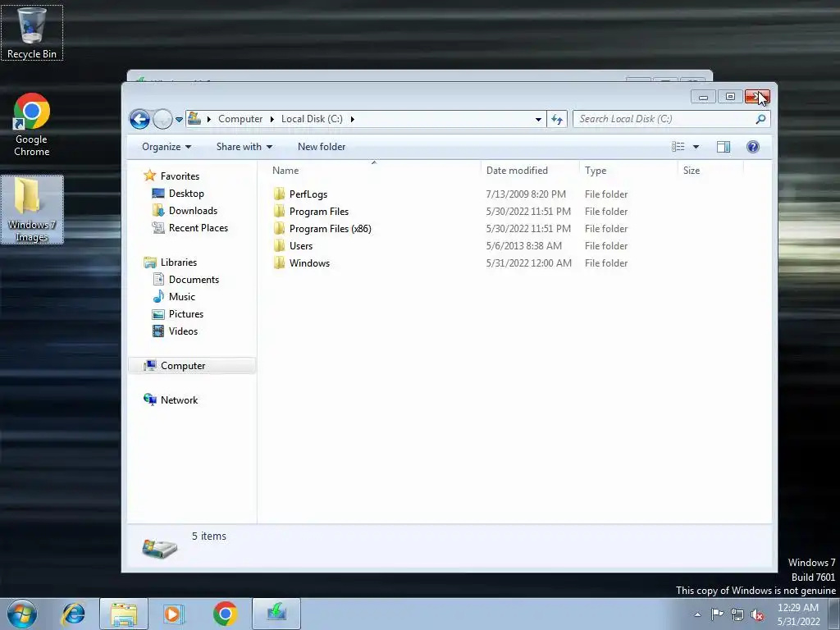Open the view options dropdown arrow
Screen dimensions: 840x630
coord(696,147)
